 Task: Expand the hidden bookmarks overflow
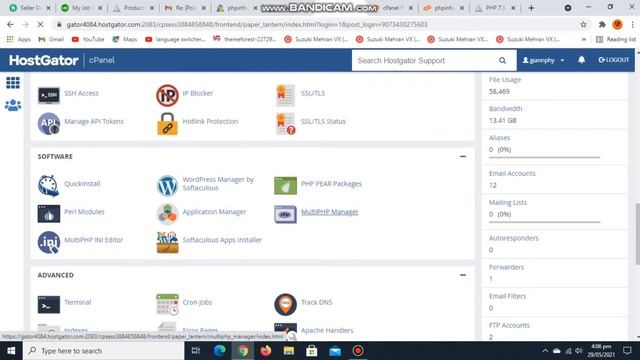(x=584, y=39)
